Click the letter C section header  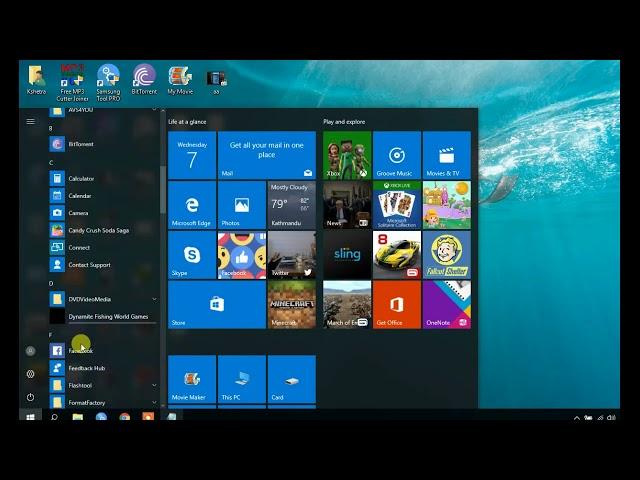[x=51, y=162]
